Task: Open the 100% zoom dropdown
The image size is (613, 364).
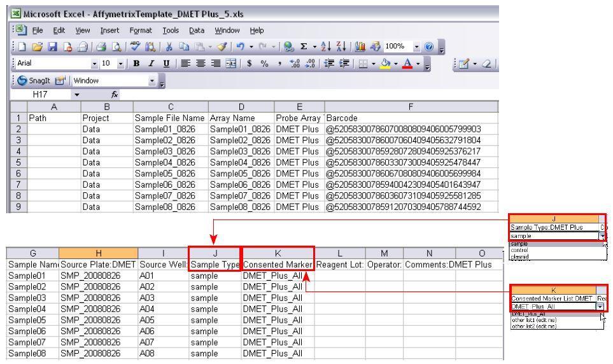Action: click(416, 47)
